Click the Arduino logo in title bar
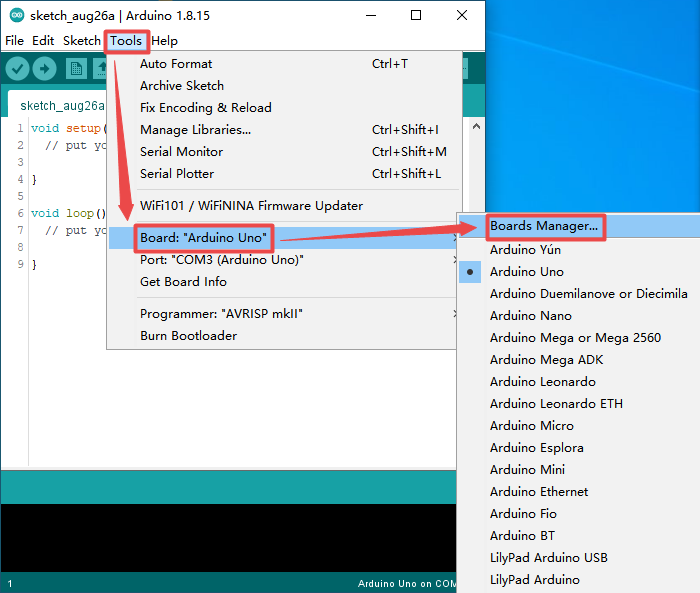Viewport: 700px width, 593px height. tap(17, 15)
